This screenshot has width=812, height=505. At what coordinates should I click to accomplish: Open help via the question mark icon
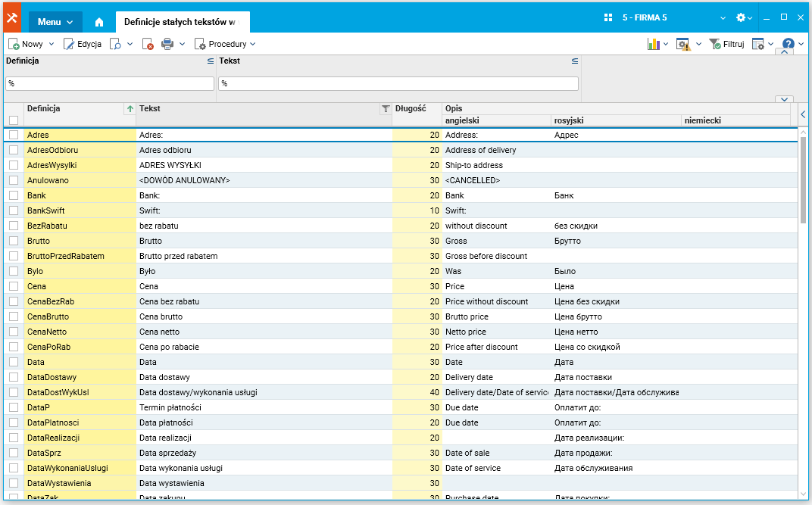pyautogui.click(x=789, y=44)
